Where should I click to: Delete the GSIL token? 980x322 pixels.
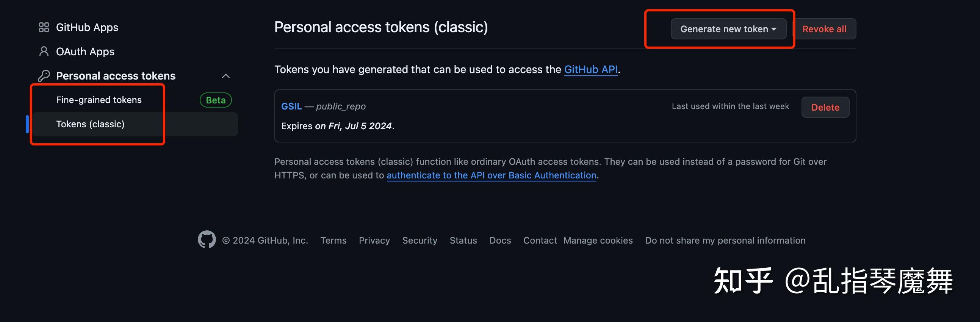click(825, 108)
